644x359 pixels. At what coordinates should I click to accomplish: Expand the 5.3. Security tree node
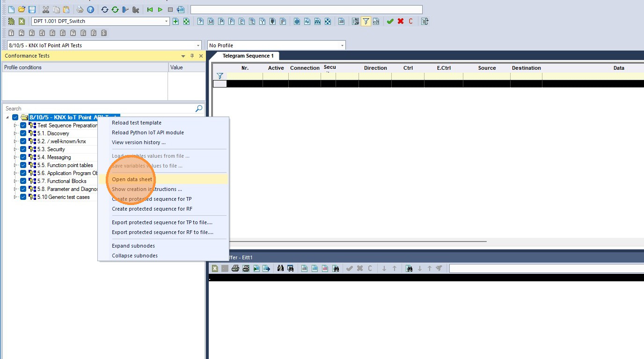point(15,149)
